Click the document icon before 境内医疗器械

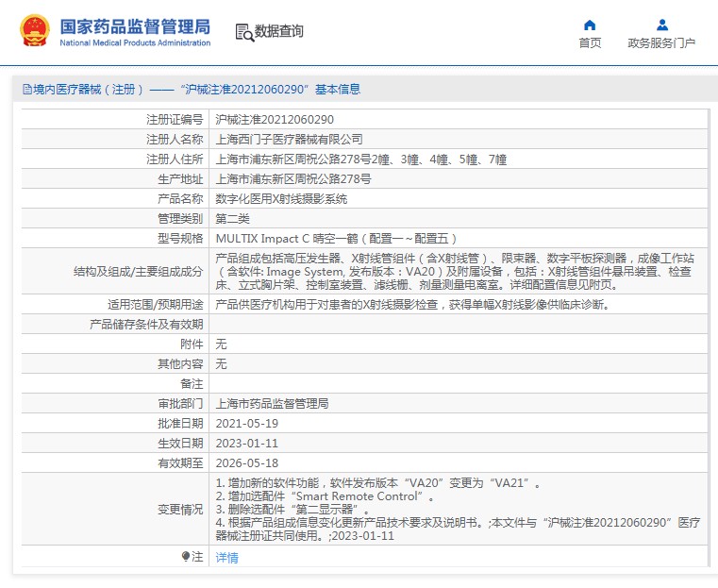point(27,90)
